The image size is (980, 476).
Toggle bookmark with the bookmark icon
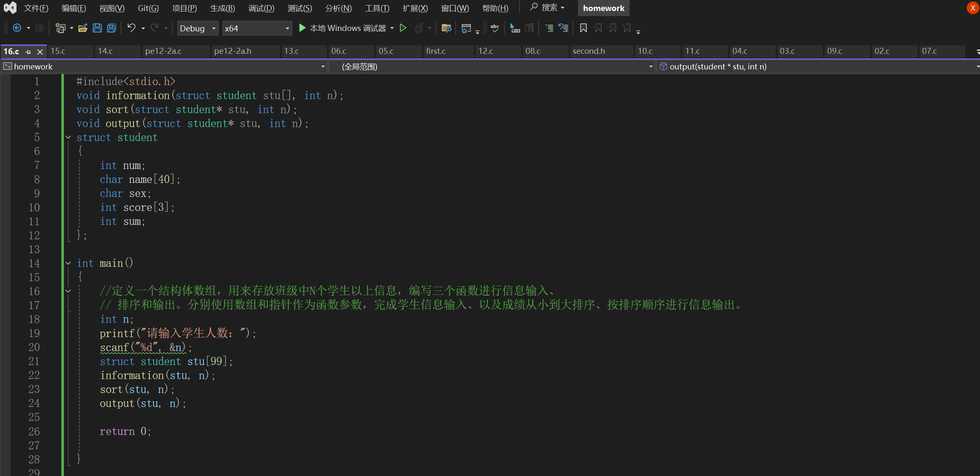(583, 28)
